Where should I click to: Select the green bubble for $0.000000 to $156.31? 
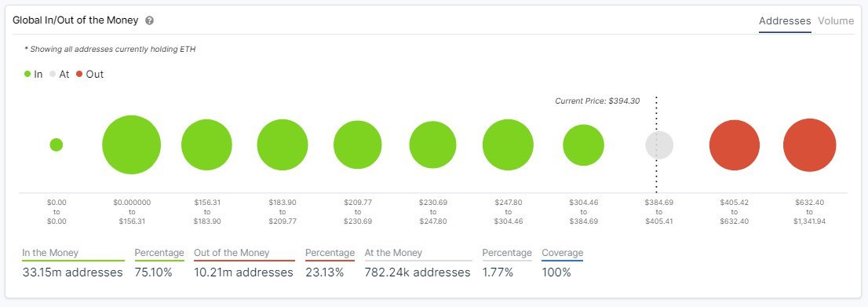point(131,144)
